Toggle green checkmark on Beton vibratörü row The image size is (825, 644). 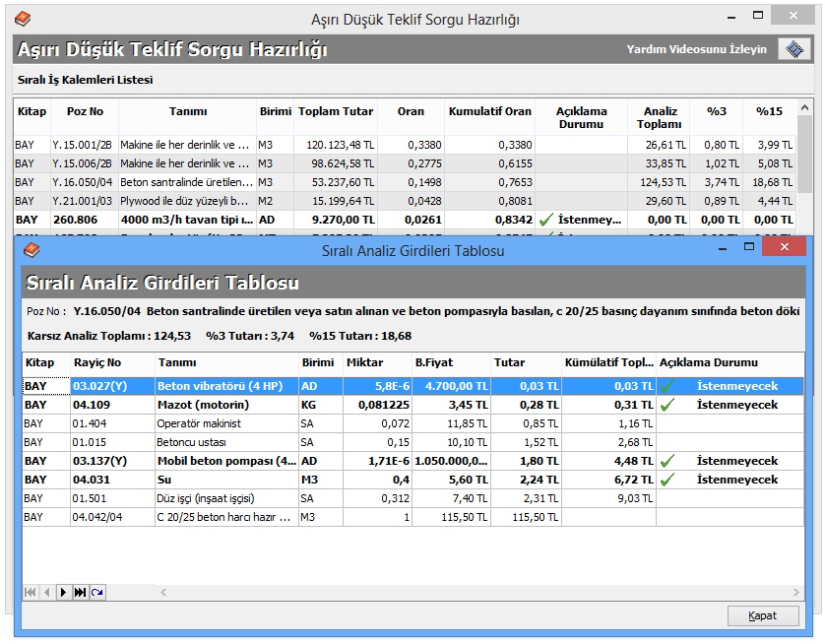[666, 386]
